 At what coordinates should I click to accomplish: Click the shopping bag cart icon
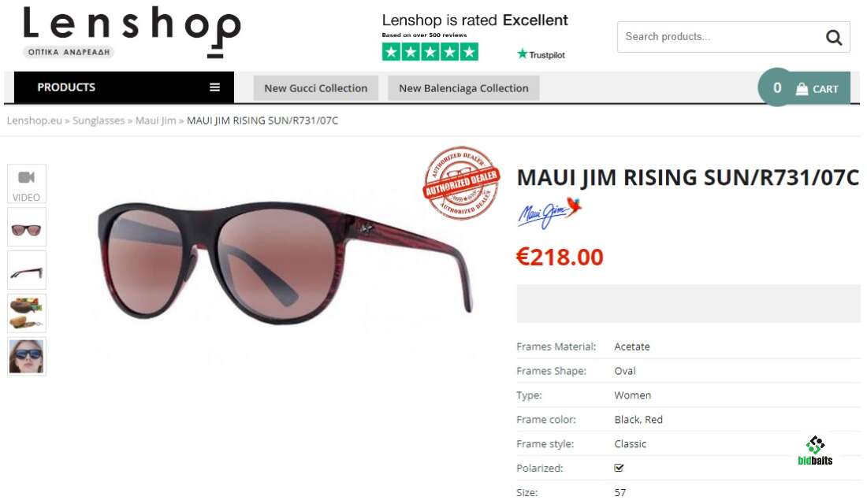pyautogui.click(x=802, y=88)
